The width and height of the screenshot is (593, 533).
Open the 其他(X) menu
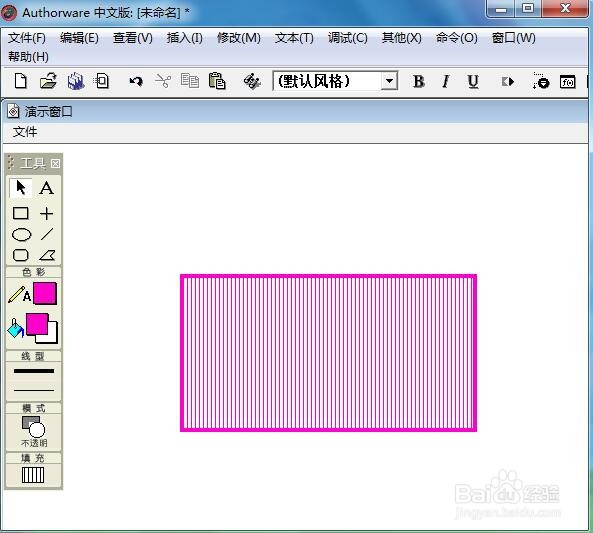tap(402, 38)
